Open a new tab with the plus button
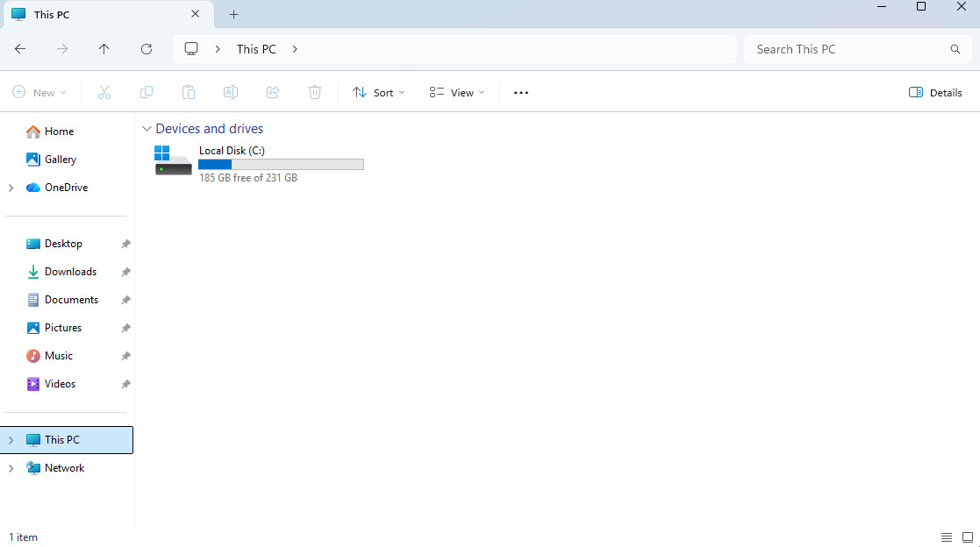The height and width of the screenshot is (547, 980). coord(233,14)
